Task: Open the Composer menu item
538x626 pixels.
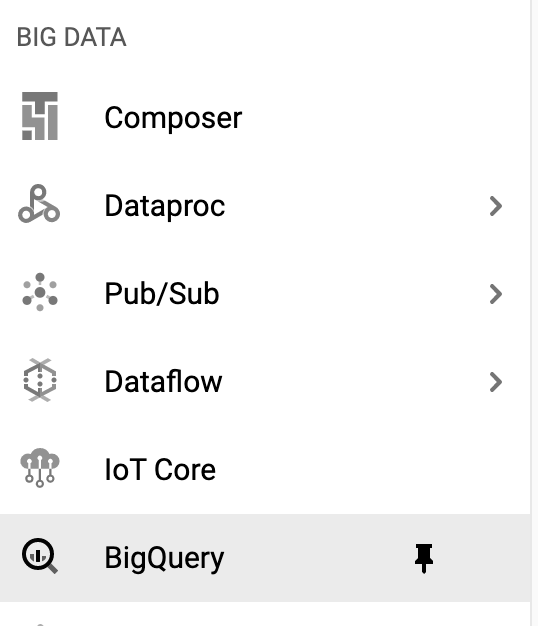Action: point(173,118)
